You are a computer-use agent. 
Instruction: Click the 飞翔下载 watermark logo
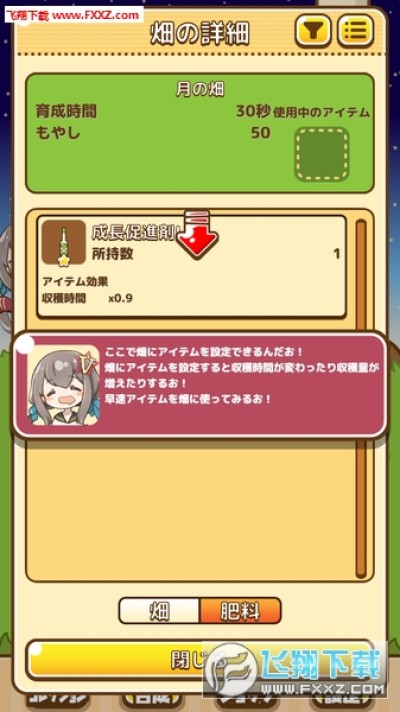pyautogui.click(x=295, y=668)
